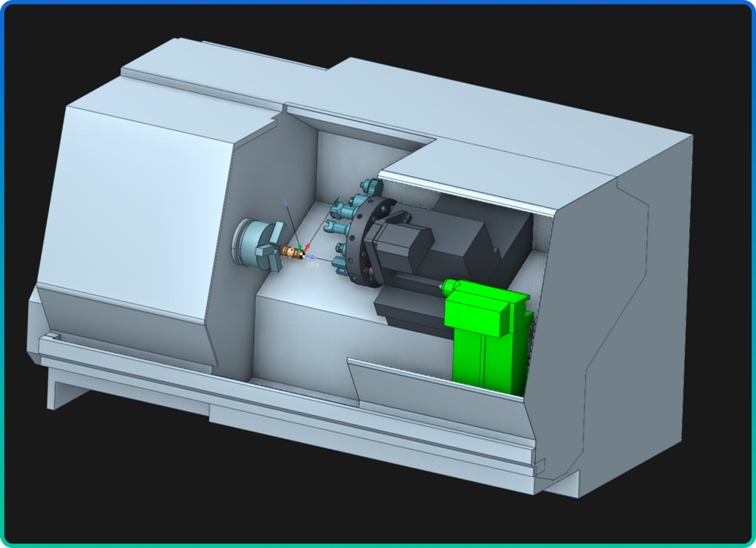Click the lathe bed inside enclosure
756x548 pixels.
click(302, 333)
